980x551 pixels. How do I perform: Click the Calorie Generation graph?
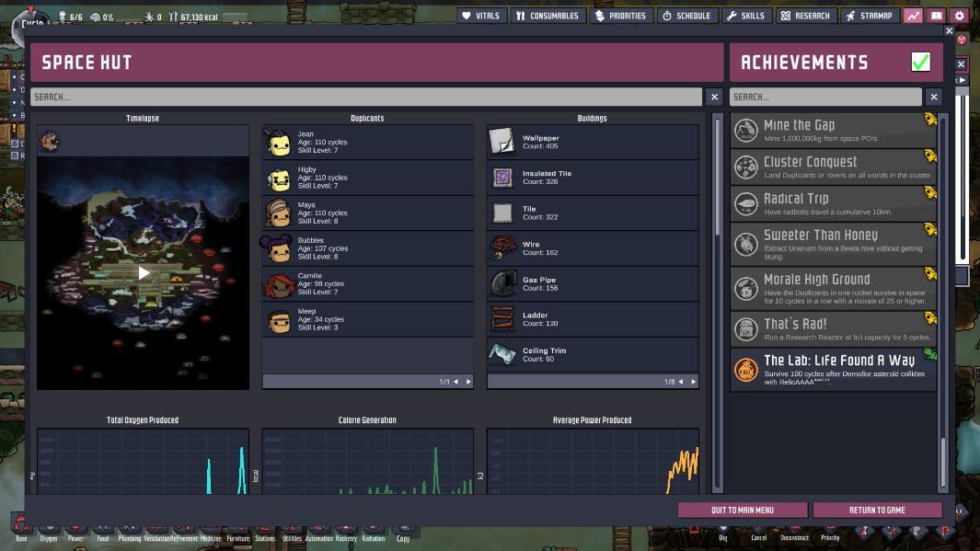point(367,461)
